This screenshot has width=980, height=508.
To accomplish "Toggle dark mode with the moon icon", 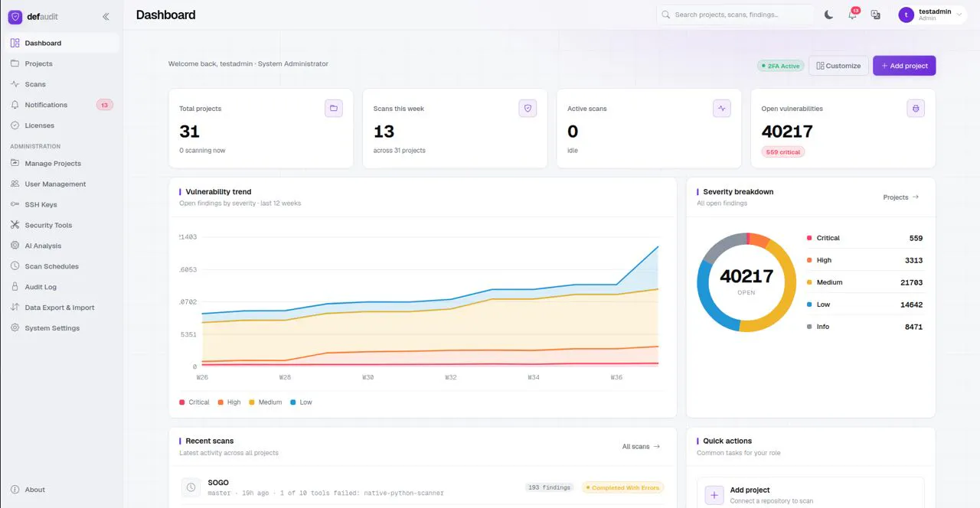I will pos(828,15).
